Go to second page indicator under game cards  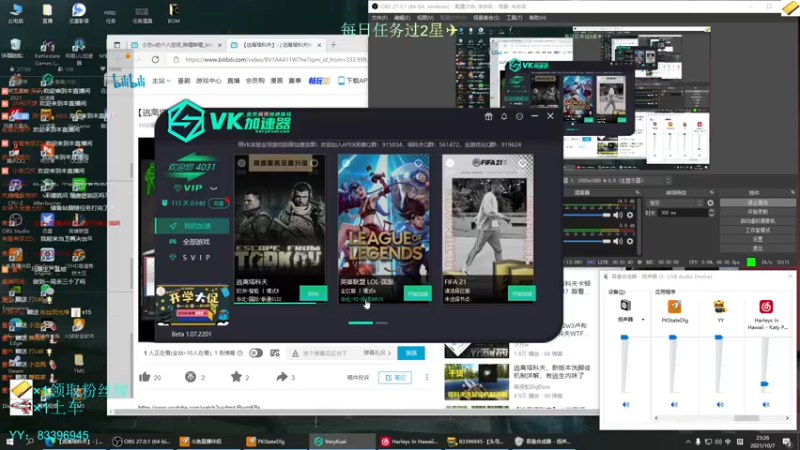pos(382,322)
